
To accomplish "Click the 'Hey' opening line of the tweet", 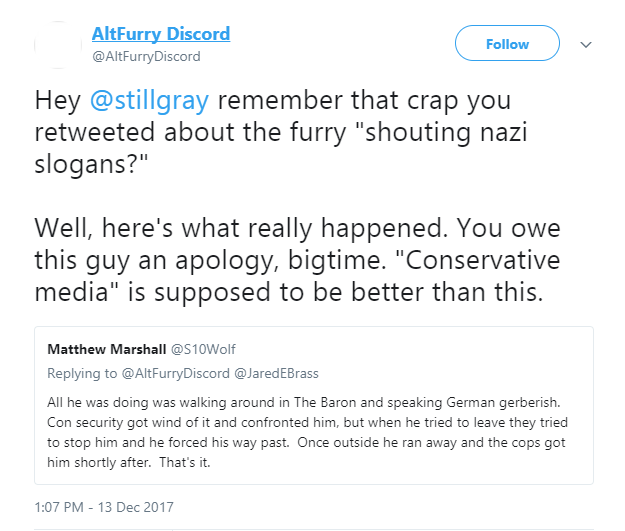I will pyautogui.click(x=273, y=100).
